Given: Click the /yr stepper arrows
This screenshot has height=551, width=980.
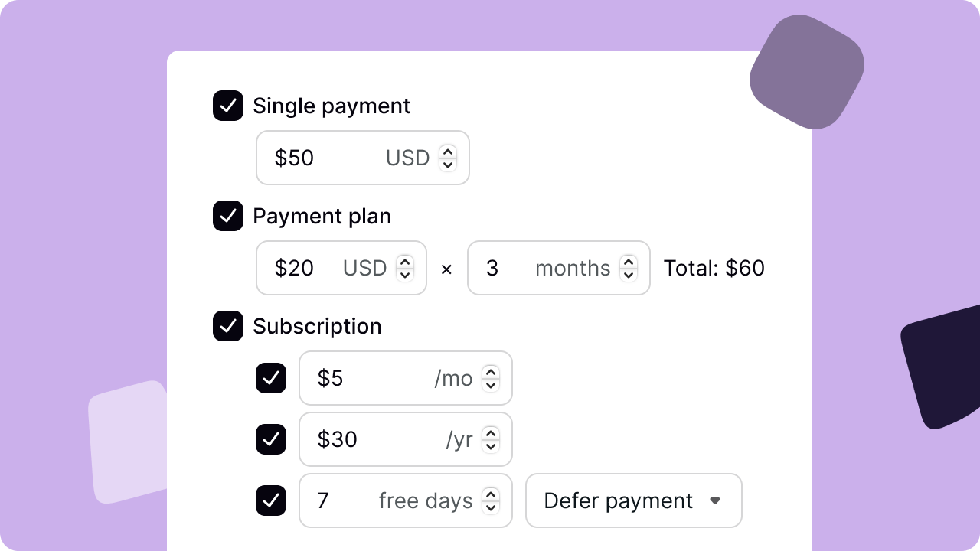Looking at the screenshot, I should pos(491,439).
